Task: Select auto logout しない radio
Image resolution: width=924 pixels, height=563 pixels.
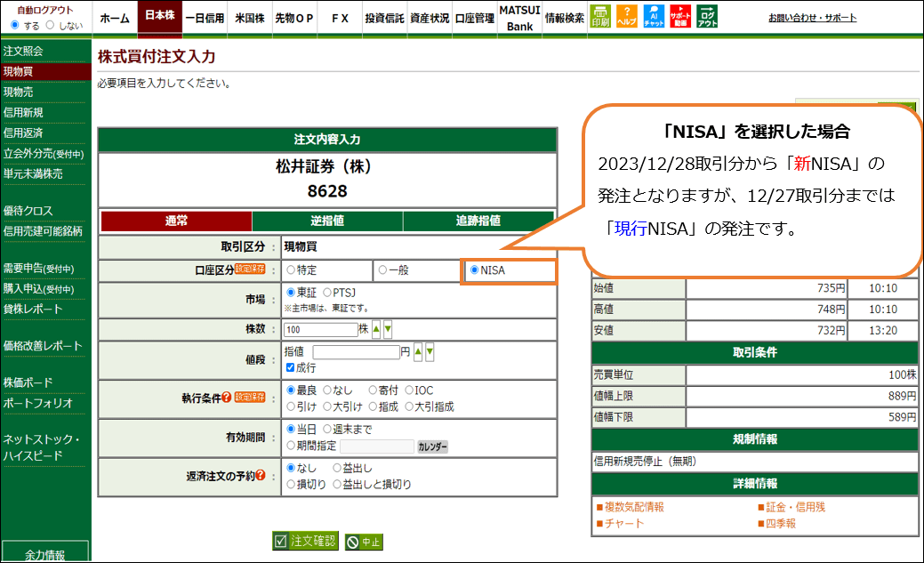Action: click(x=50, y=25)
